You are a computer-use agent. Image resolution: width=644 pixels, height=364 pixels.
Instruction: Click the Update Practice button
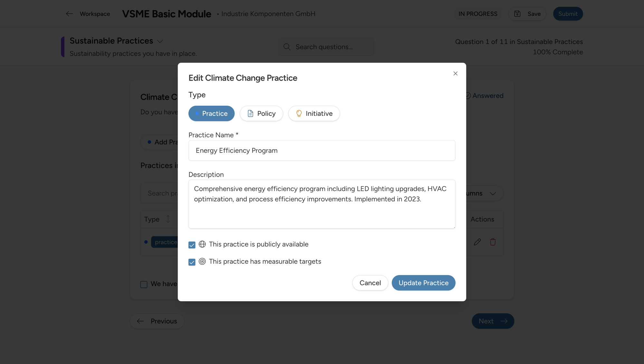[x=423, y=283]
